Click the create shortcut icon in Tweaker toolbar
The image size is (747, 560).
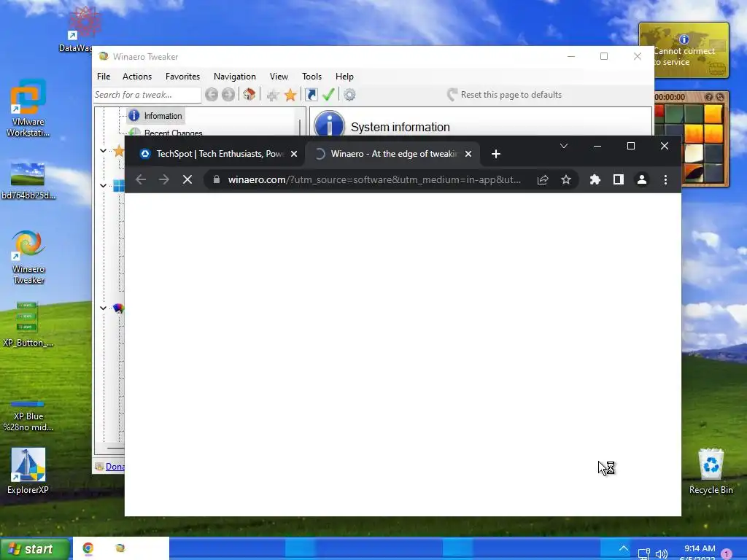(x=311, y=95)
